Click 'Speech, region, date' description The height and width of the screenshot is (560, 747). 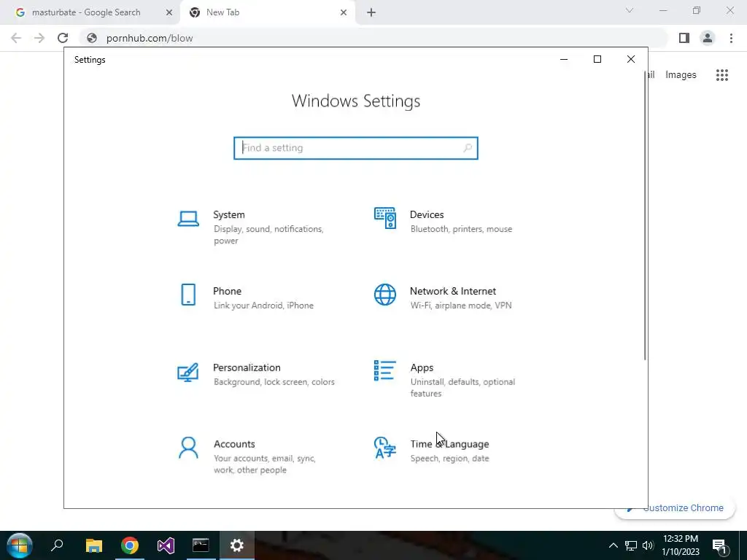(x=449, y=458)
